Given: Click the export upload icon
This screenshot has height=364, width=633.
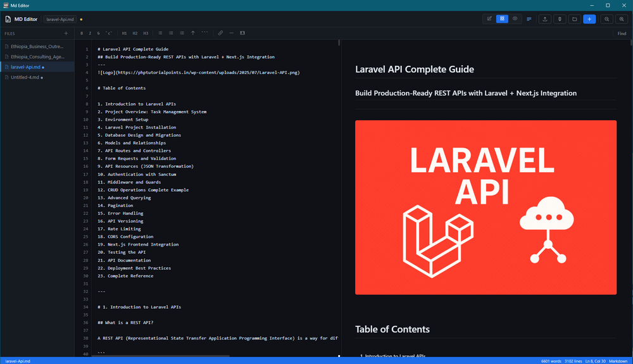Looking at the screenshot, I should pos(545,19).
